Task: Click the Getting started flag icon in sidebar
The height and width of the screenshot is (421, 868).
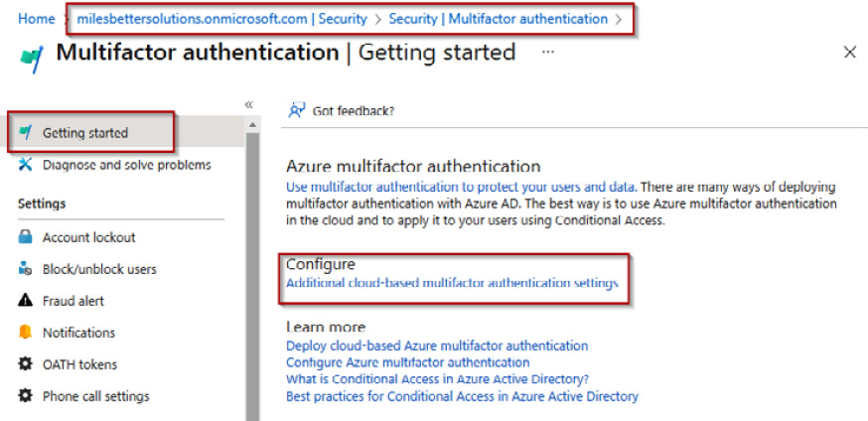Action: 26,133
